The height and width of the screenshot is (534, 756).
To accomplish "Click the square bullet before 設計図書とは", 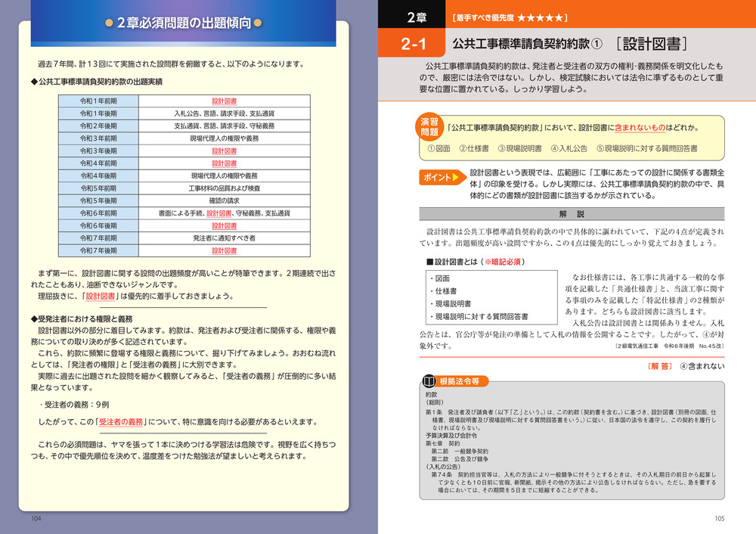I will coord(429,262).
